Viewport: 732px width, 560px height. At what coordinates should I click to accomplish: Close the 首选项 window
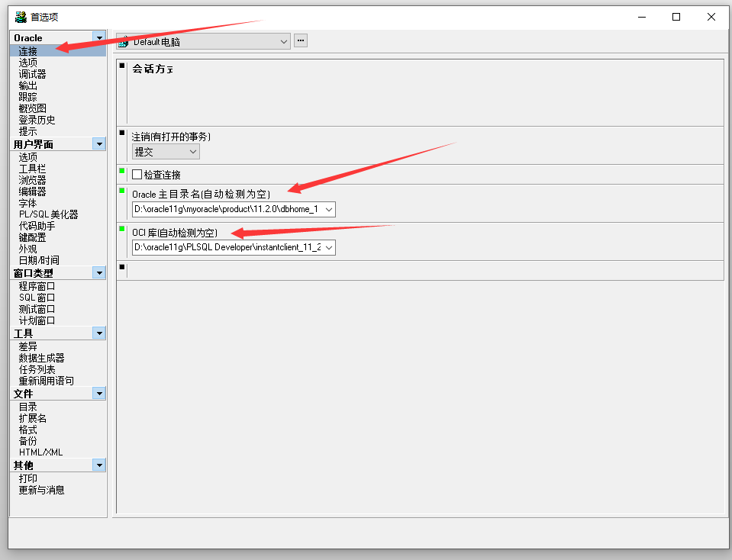point(711,17)
